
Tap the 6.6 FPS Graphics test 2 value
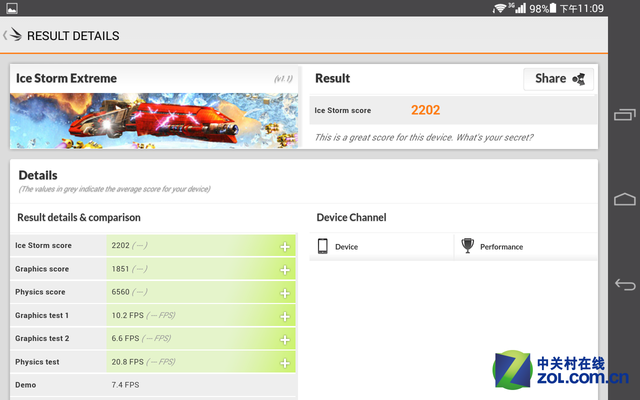(x=125, y=338)
